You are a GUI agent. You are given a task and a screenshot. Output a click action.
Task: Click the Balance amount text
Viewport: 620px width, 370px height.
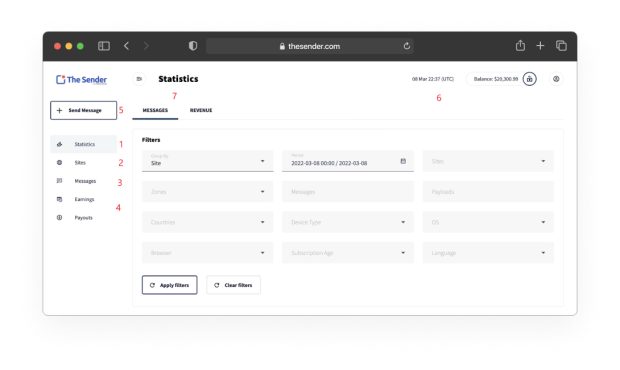coord(496,79)
